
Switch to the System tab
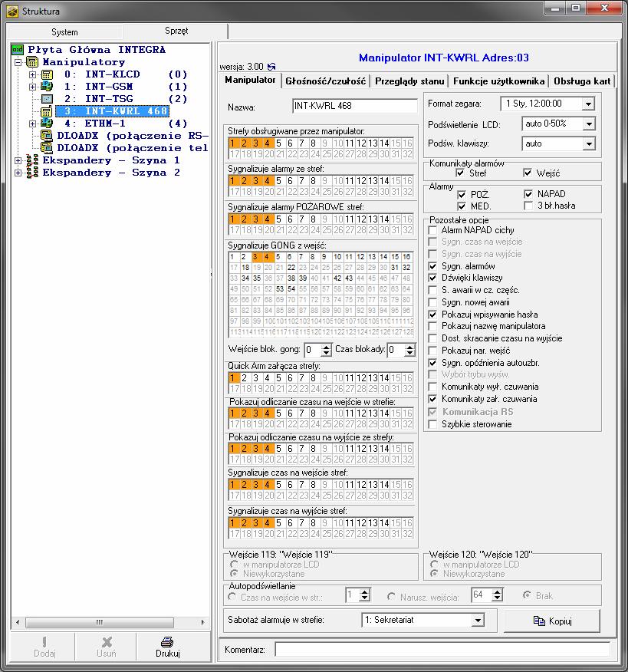[64, 32]
